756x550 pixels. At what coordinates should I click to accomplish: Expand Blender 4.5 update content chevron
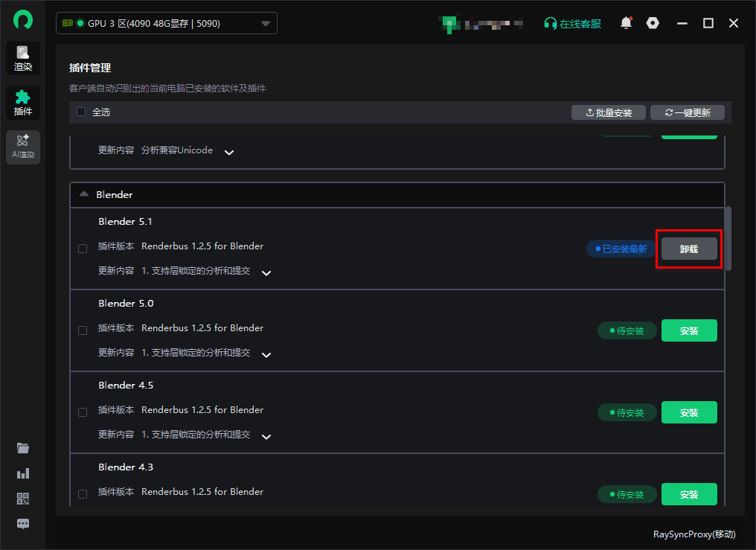(x=266, y=437)
